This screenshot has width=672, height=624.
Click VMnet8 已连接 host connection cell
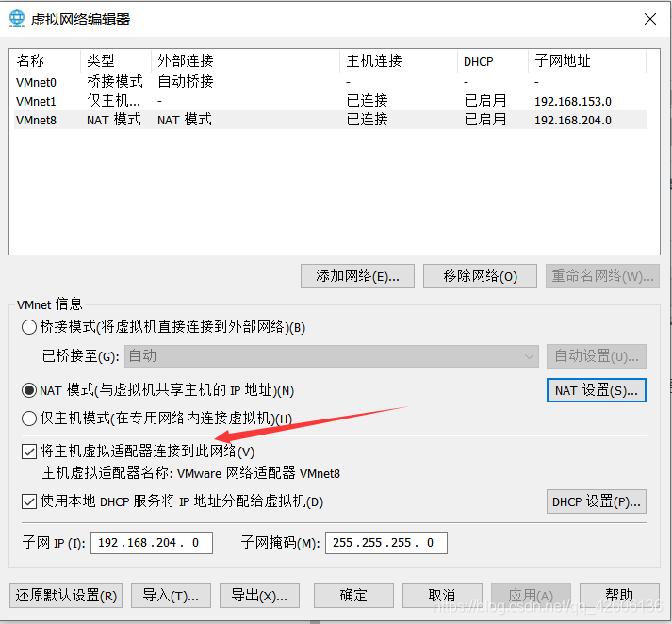368,120
